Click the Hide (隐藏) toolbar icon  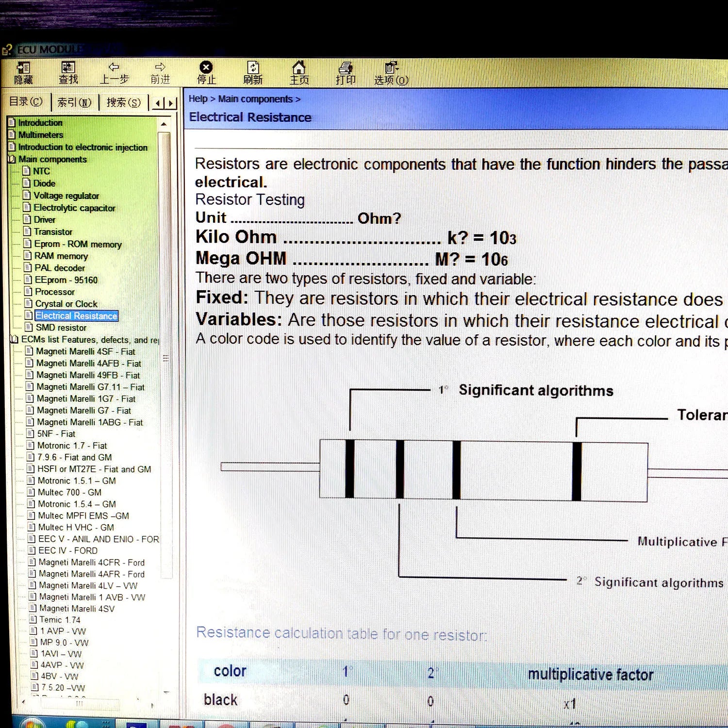(x=23, y=72)
